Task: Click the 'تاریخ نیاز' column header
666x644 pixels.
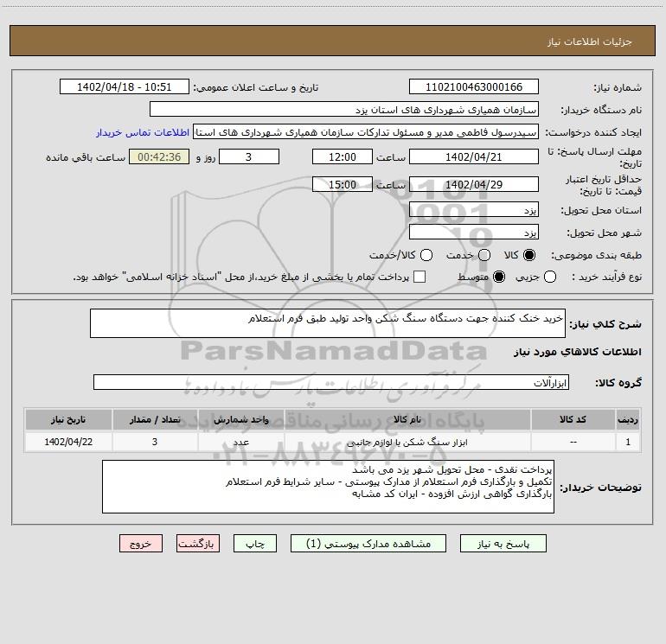Action: tap(68, 419)
